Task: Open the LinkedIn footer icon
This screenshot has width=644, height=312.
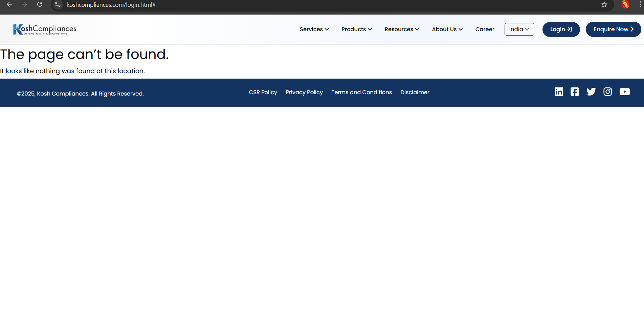Action: [559, 92]
